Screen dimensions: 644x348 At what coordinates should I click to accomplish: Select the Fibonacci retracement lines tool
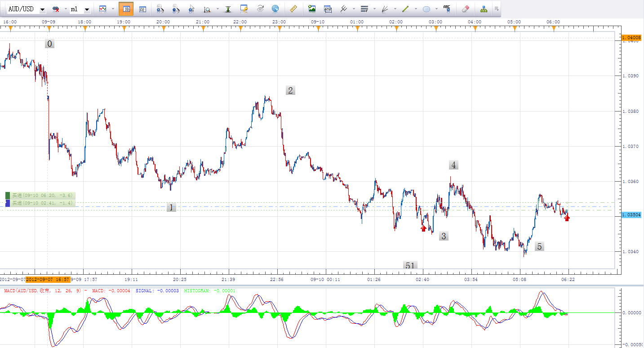point(364,9)
